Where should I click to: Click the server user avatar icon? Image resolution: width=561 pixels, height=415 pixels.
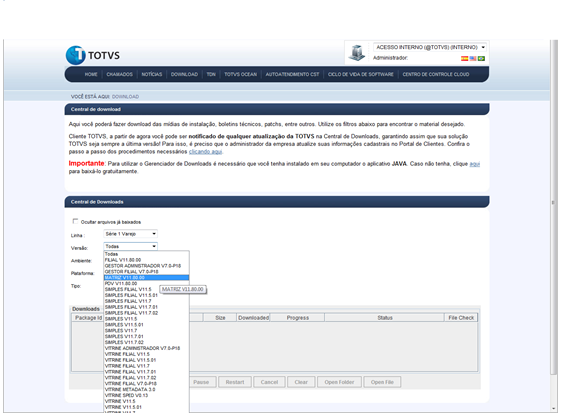point(357,53)
